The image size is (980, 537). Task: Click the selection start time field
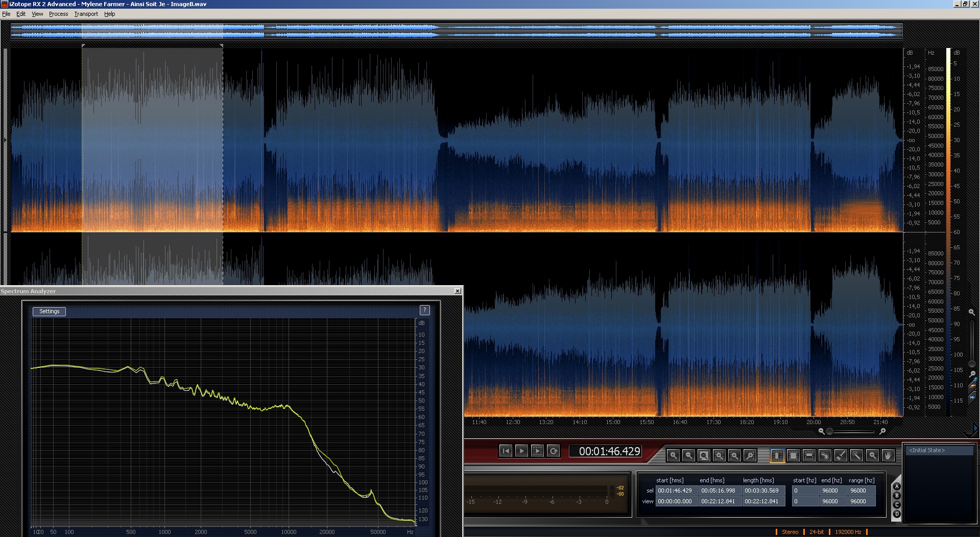677,491
